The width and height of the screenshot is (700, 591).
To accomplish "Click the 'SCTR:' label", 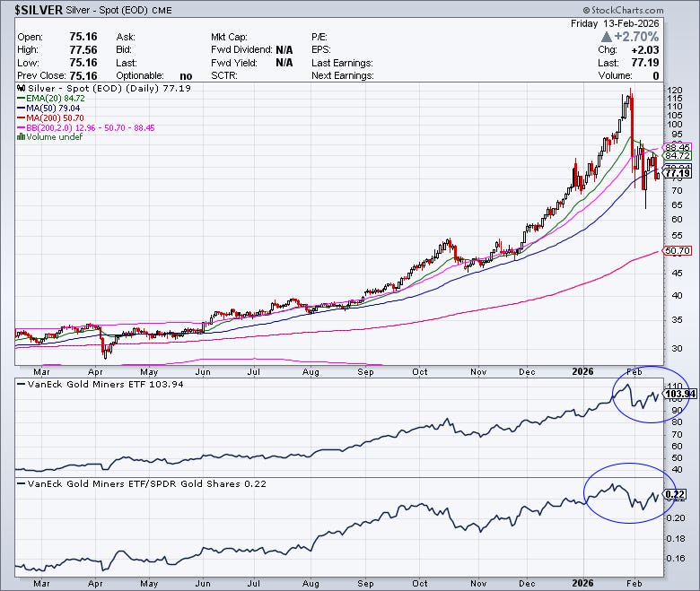I will tap(224, 75).
